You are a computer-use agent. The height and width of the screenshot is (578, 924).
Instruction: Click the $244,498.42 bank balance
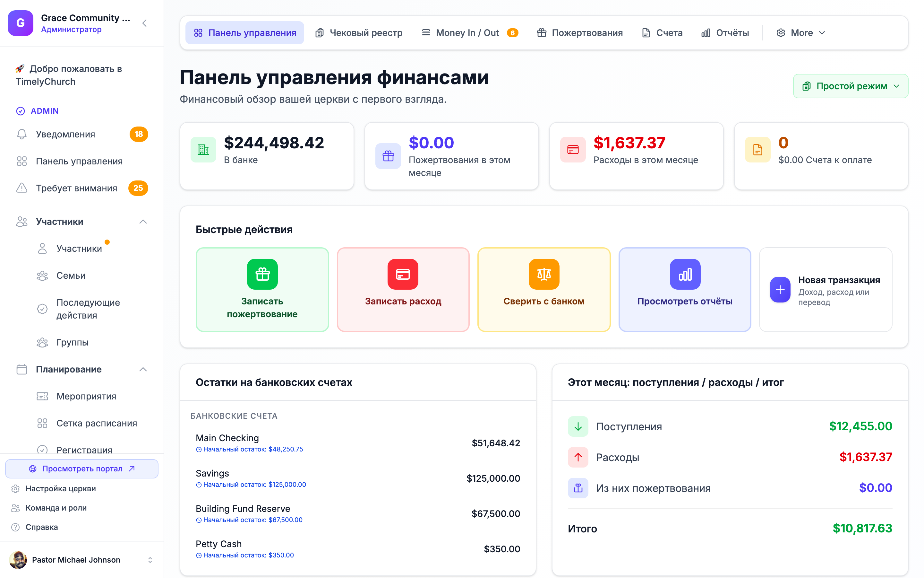click(x=274, y=143)
